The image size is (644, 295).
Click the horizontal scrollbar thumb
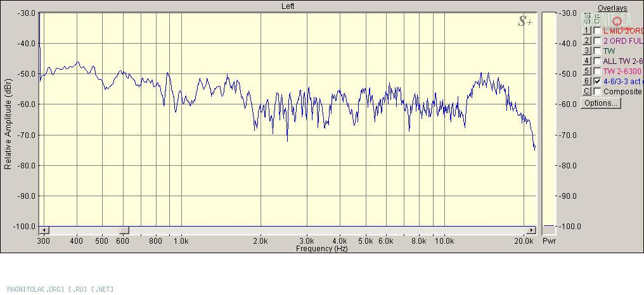125,230
